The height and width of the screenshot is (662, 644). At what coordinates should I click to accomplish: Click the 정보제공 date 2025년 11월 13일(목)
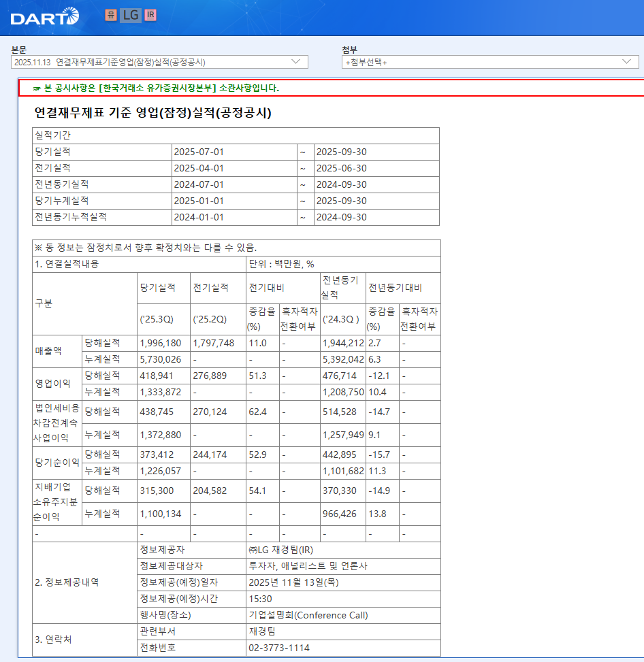(x=294, y=582)
